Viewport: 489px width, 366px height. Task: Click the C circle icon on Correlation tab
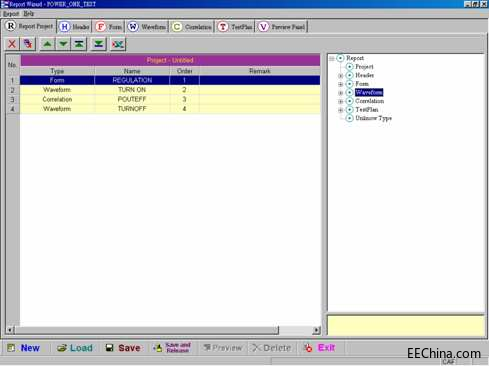[x=177, y=27]
